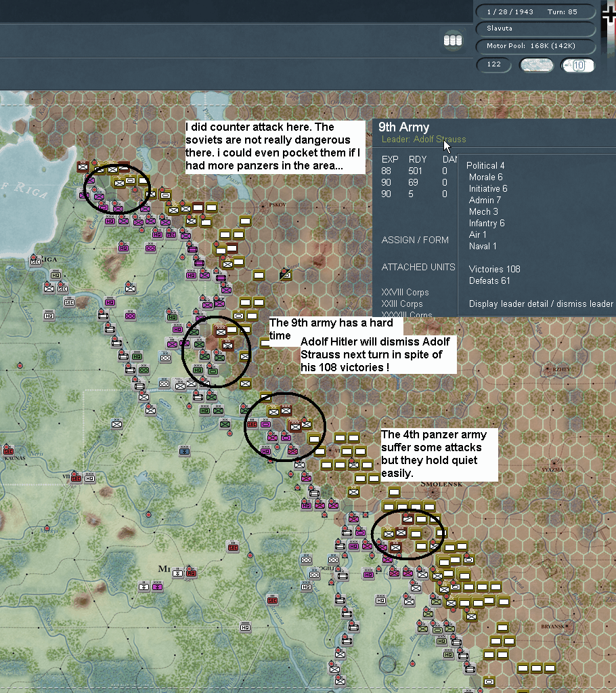Image resolution: width=616 pixels, height=693 pixels.
Task: Click the Bryansk city hex on the map
Action: 567,627
